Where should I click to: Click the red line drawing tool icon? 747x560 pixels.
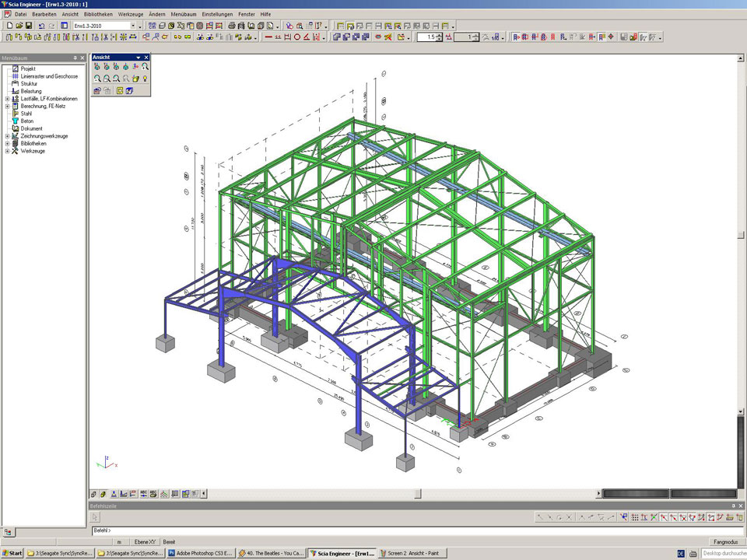(268, 37)
